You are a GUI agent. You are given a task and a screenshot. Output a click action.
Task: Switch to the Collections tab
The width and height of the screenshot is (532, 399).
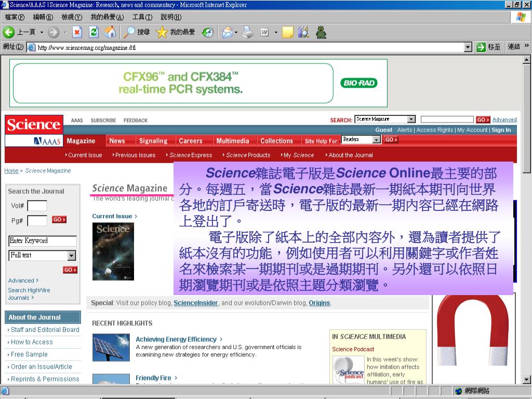click(x=277, y=141)
